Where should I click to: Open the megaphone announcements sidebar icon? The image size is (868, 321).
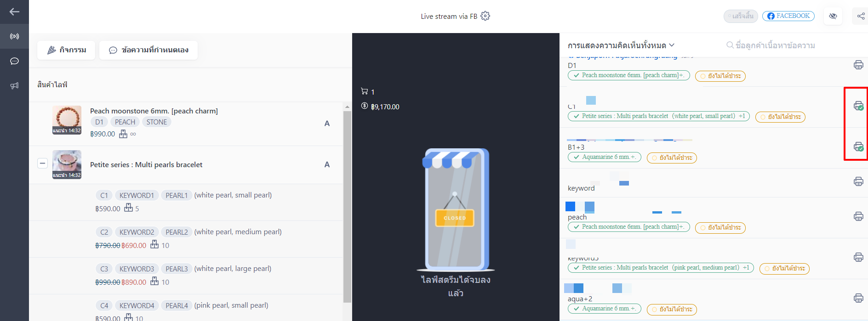click(14, 85)
